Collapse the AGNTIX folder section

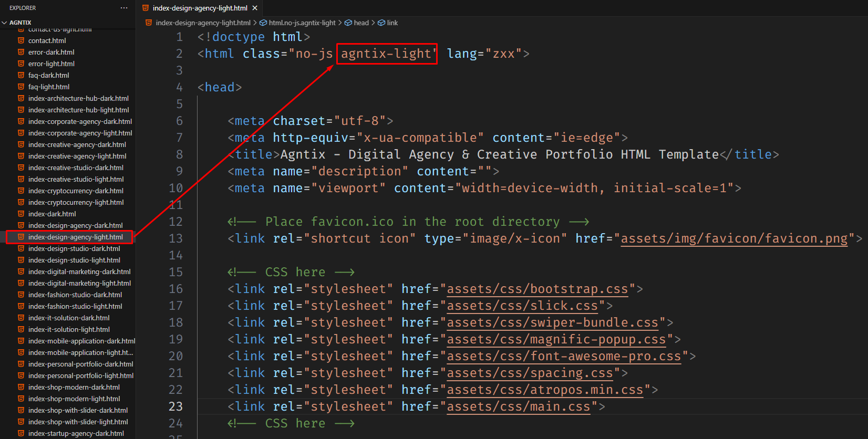[x=5, y=23]
